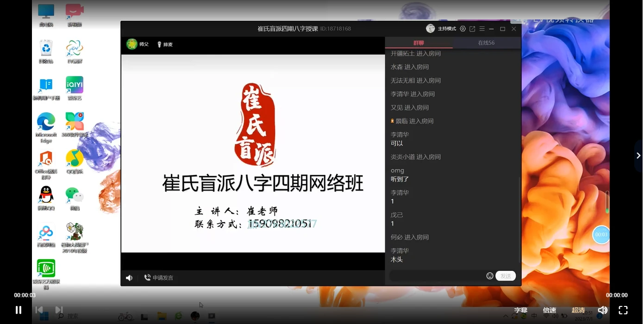The height and width of the screenshot is (324, 644).
Task: Switch video quality via 超清
Action: 578,310
